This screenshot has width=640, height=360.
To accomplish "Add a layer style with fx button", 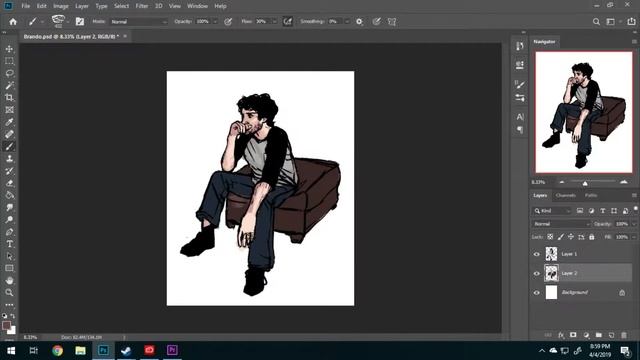I will click(561, 335).
